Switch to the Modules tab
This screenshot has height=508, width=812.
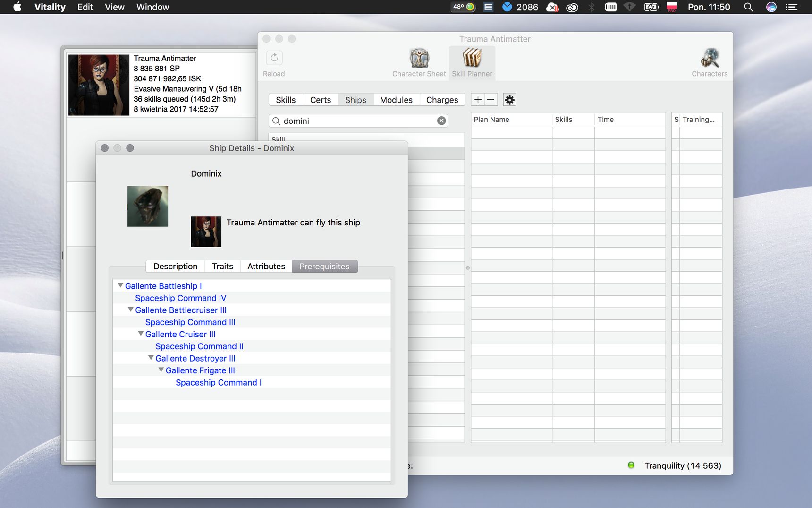(x=396, y=100)
